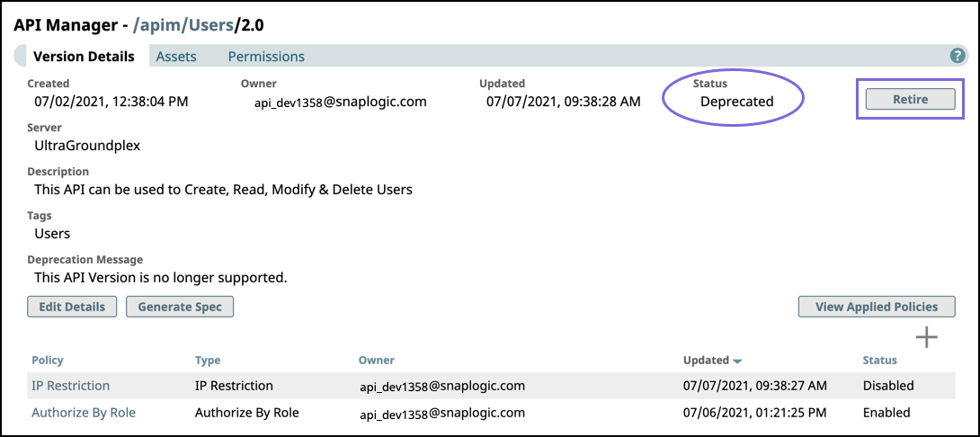Click the plus icon to add policy

tap(927, 337)
